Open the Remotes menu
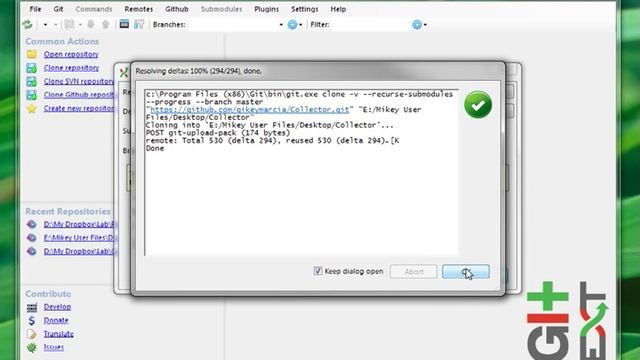 point(139,9)
